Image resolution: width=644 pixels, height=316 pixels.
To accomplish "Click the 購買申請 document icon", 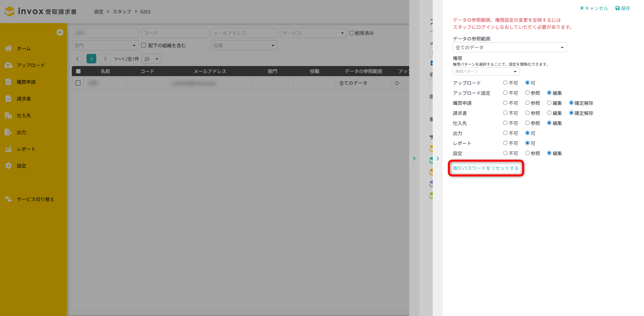I will pos(8,82).
